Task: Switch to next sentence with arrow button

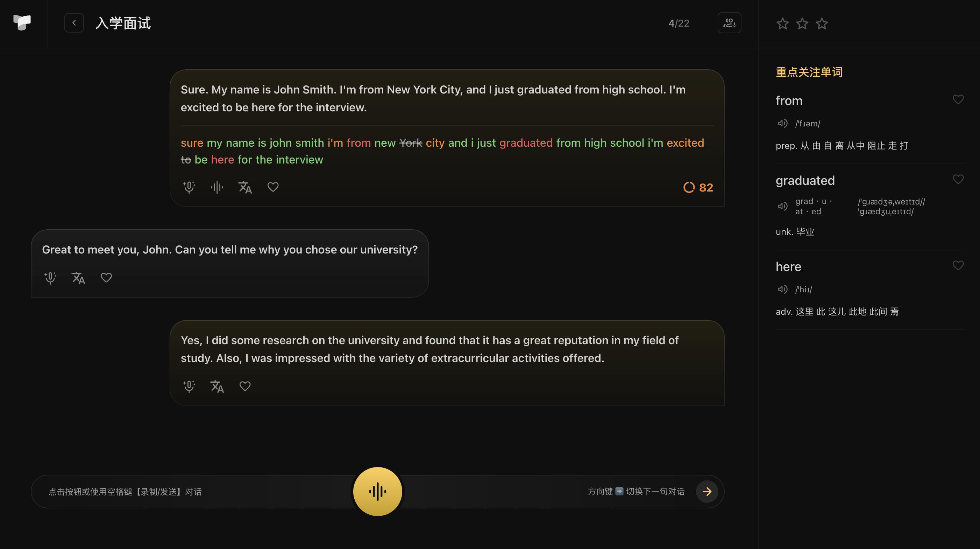Action: point(707,492)
